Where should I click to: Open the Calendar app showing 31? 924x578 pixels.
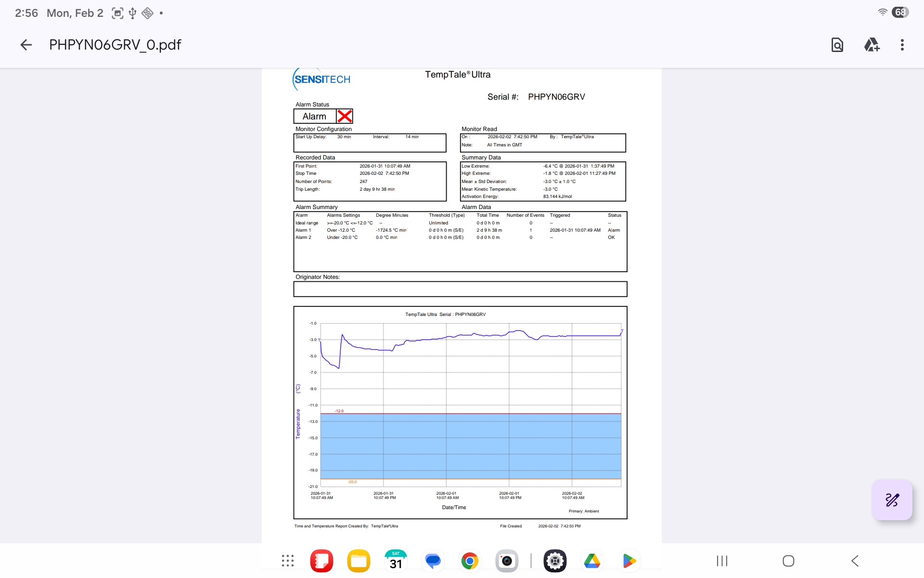coord(396,561)
